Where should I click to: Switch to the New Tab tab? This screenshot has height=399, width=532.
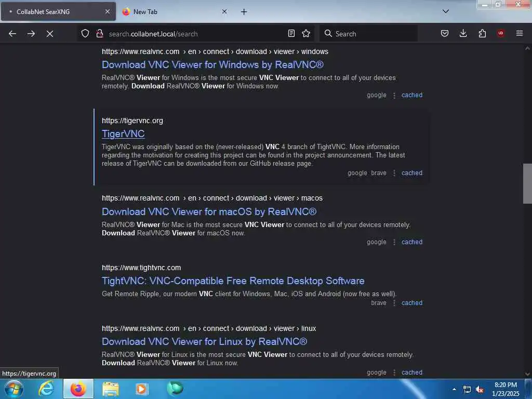pos(175,11)
